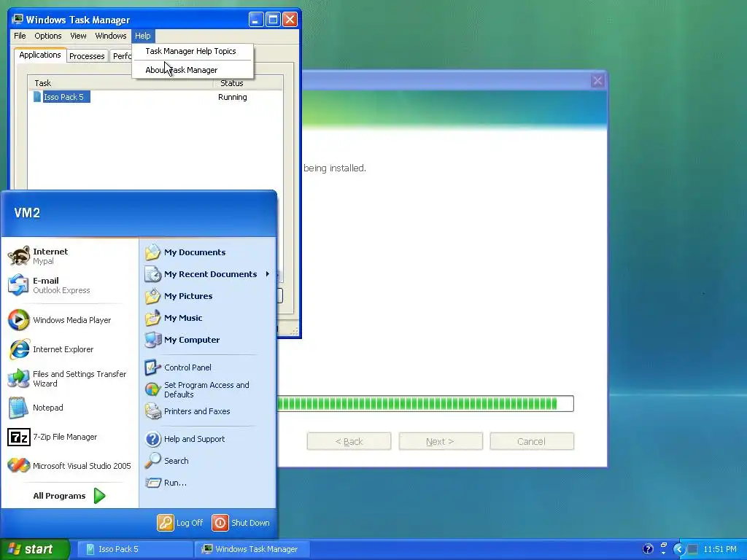Close the open Help menu in Task Manager
The height and width of the screenshot is (560, 747).
click(142, 36)
